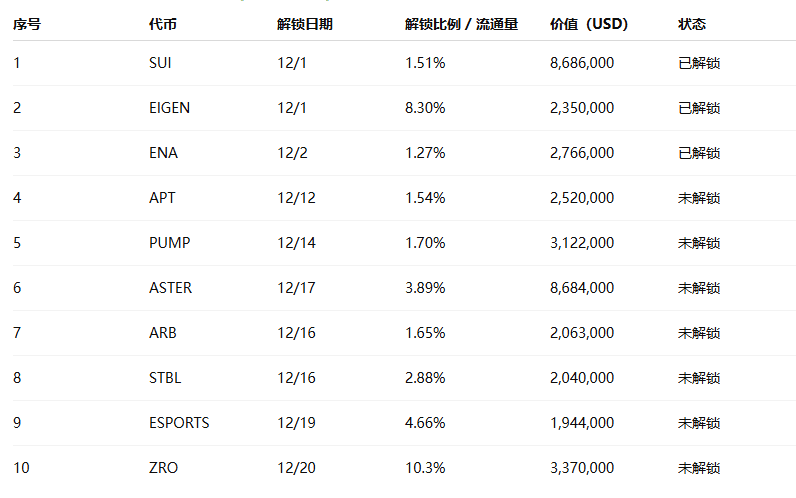Viewport: 796px width, 498px height.
Task: Select the PUMP token cell
Action: [x=169, y=243]
